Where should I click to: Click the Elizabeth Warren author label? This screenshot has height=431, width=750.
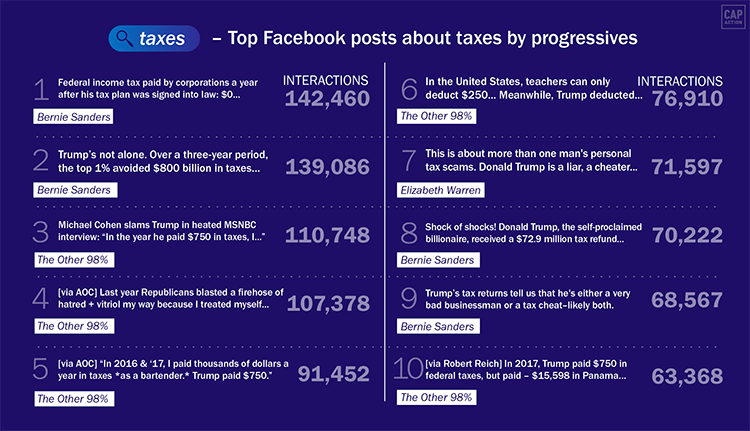coord(441,188)
